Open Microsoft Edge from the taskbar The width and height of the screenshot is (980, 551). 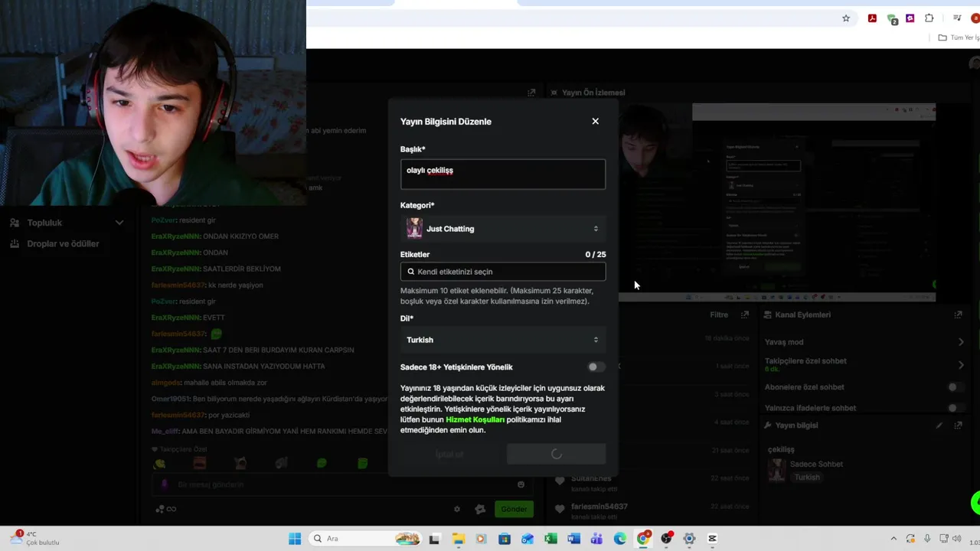619,539
